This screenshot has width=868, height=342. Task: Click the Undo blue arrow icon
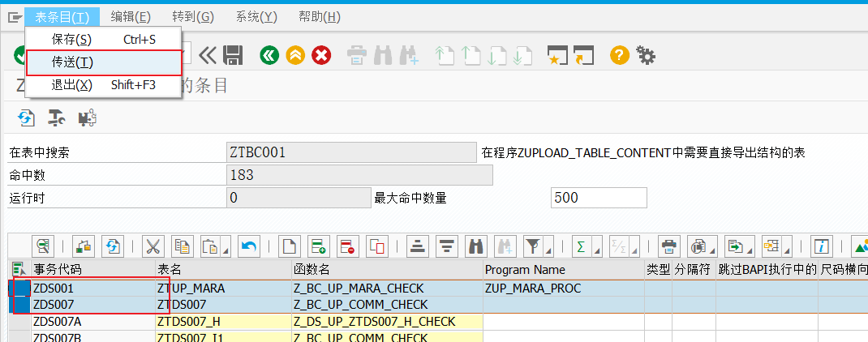(x=249, y=246)
